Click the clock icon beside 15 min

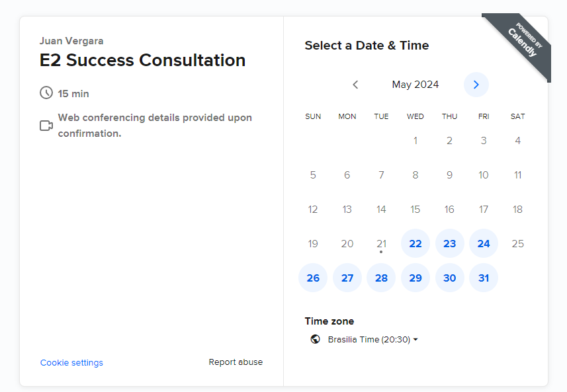coord(46,93)
